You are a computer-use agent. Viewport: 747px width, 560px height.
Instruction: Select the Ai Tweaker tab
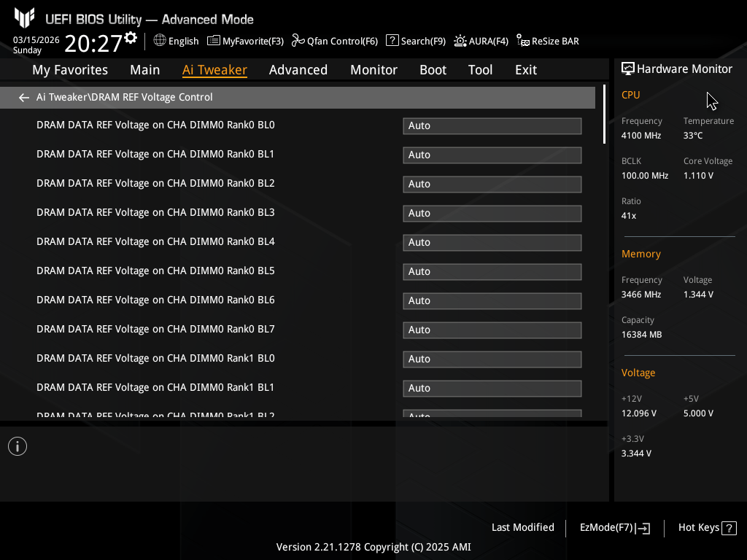(214, 70)
